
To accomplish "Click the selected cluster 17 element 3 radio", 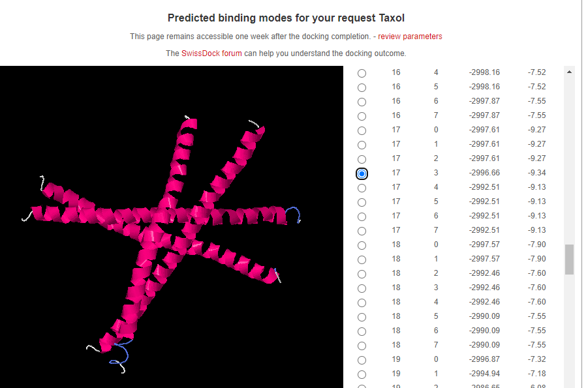I will click(x=362, y=173).
